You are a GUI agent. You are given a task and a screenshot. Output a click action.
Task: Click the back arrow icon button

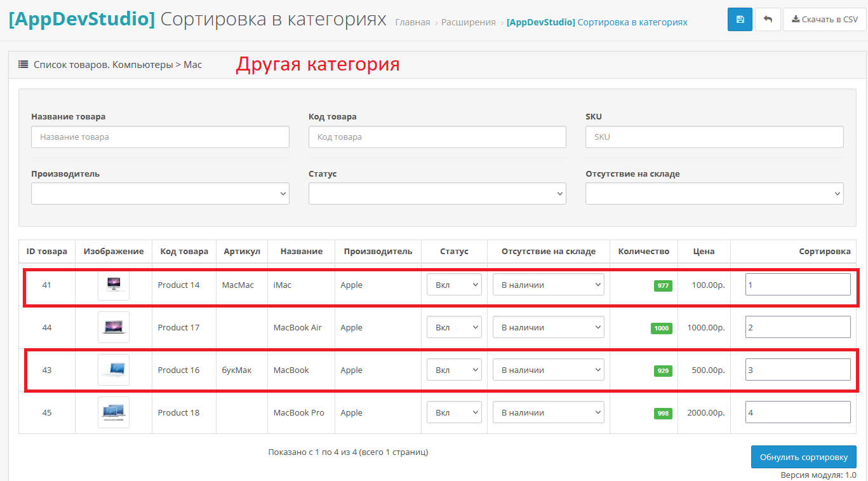pos(768,20)
